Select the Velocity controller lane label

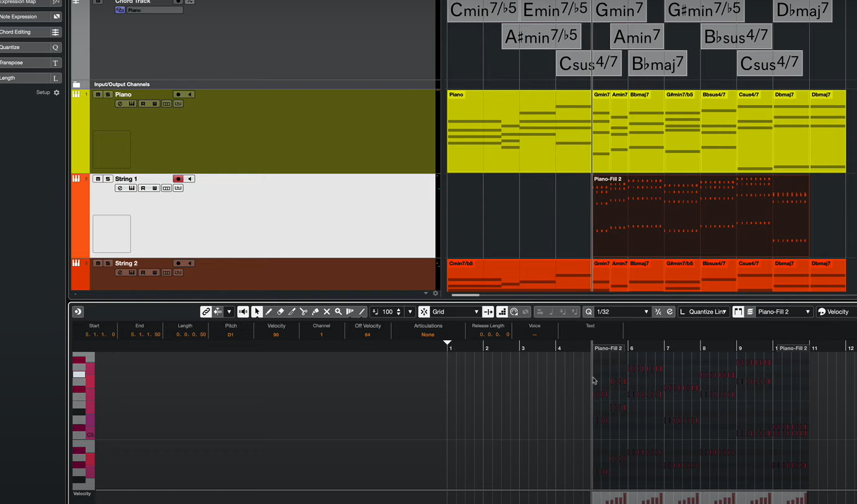[82, 493]
